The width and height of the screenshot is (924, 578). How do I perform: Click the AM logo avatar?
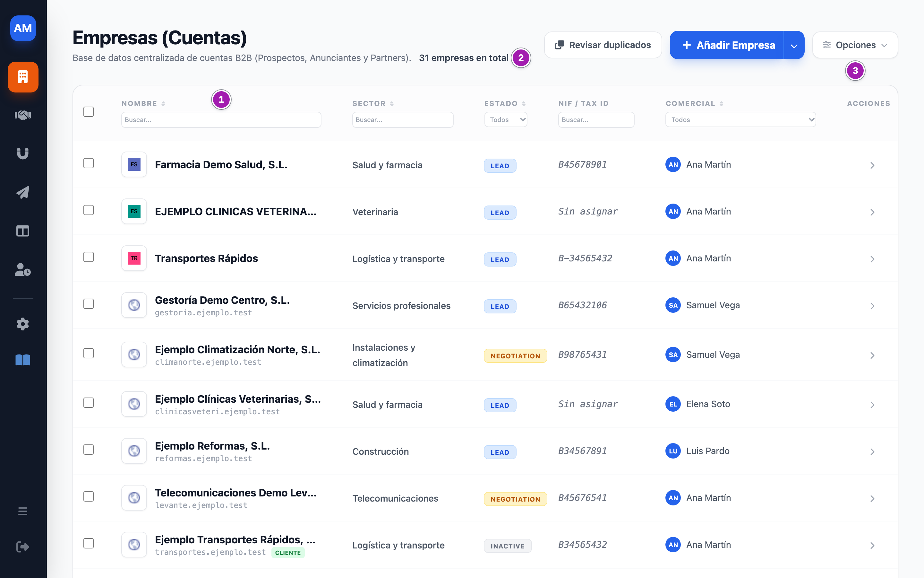[x=23, y=28]
